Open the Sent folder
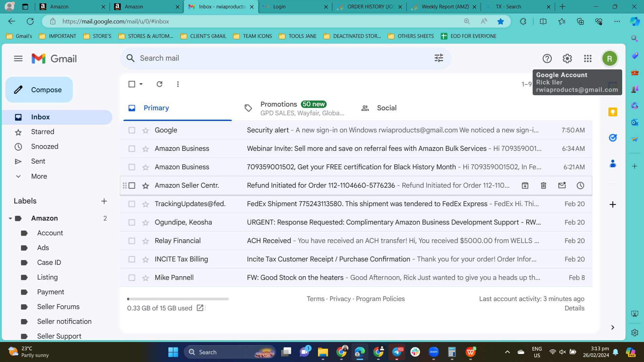 tap(57, 162)
